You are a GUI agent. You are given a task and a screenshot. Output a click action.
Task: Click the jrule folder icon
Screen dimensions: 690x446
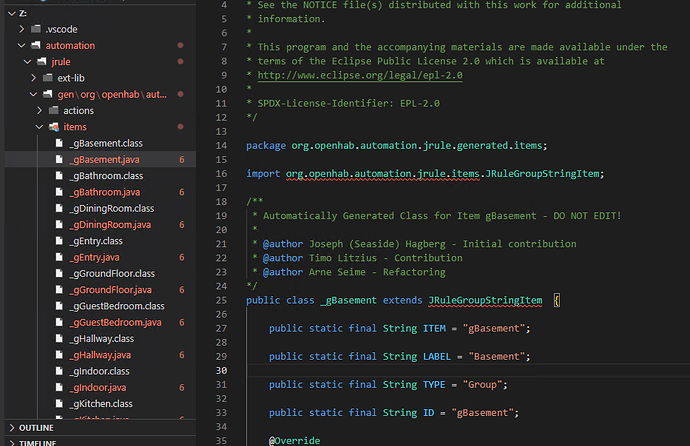click(x=40, y=62)
